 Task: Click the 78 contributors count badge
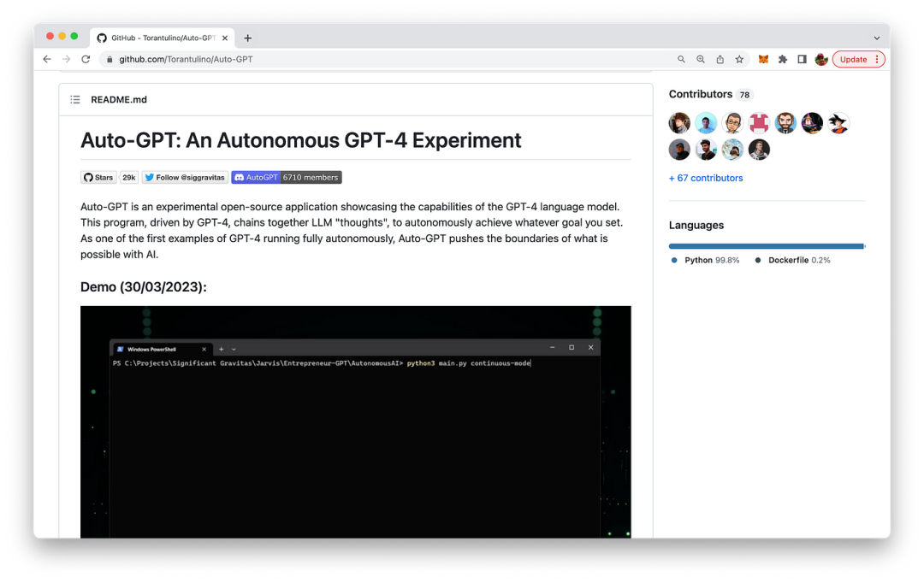pyautogui.click(x=745, y=95)
